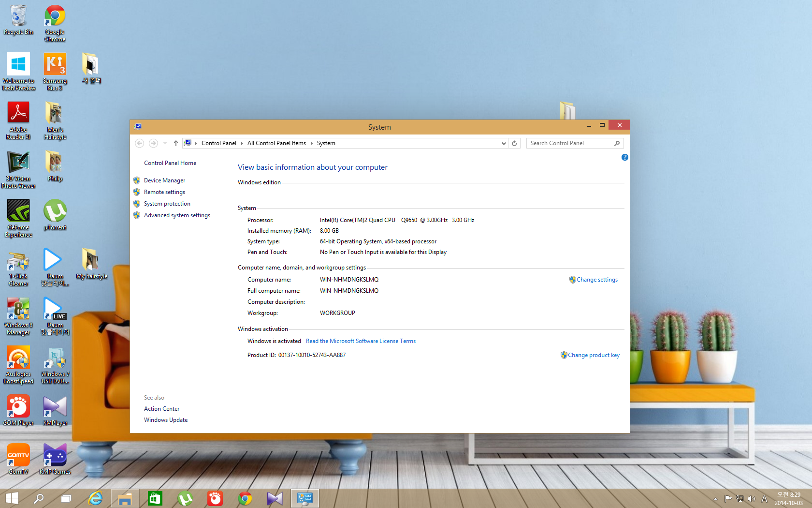Click the computer icon in address bar
Screen dimensions: 812x508
[x=188, y=143]
